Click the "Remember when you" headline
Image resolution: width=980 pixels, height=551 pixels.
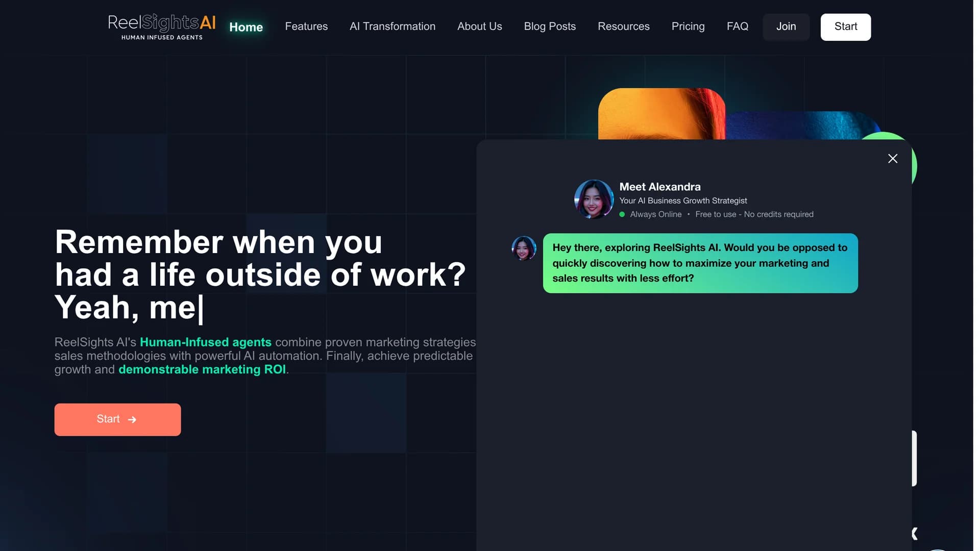click(x=218, y=242)
